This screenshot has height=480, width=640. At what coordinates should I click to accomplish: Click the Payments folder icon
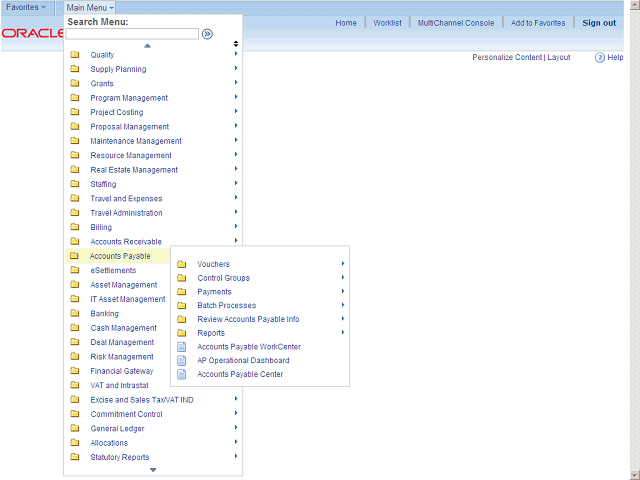(x=181, y=292)
